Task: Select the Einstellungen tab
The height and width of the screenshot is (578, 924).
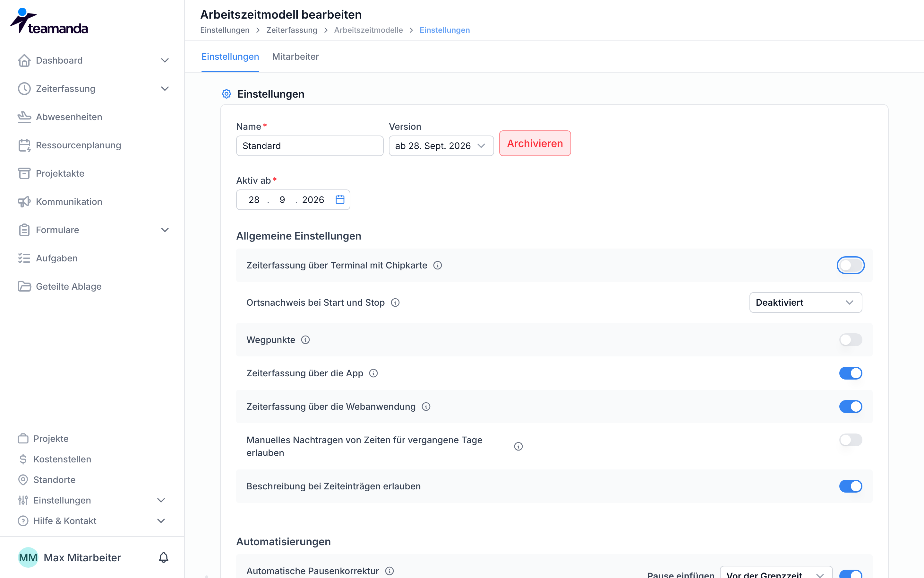Action: [x=230, y=57]
